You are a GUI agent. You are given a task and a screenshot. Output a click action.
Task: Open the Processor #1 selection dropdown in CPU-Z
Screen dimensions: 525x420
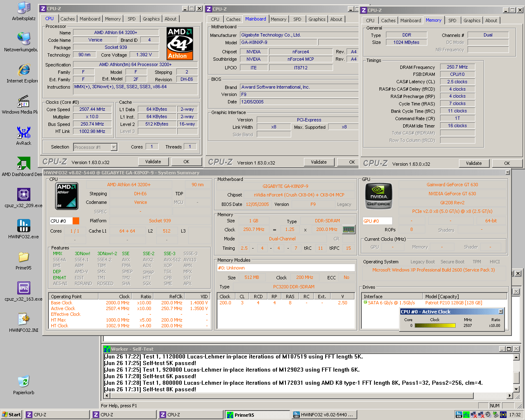coord(96,147)
